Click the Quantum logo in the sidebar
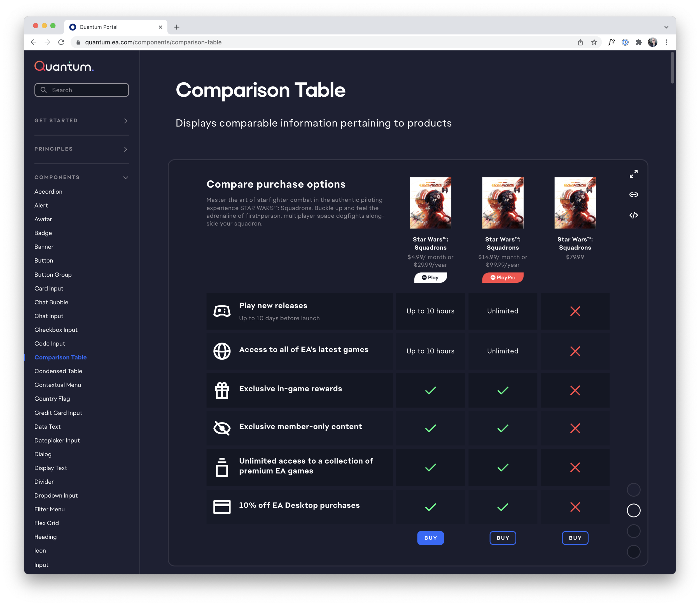Viewport: 700px width, 606px height. click(64, 66)
